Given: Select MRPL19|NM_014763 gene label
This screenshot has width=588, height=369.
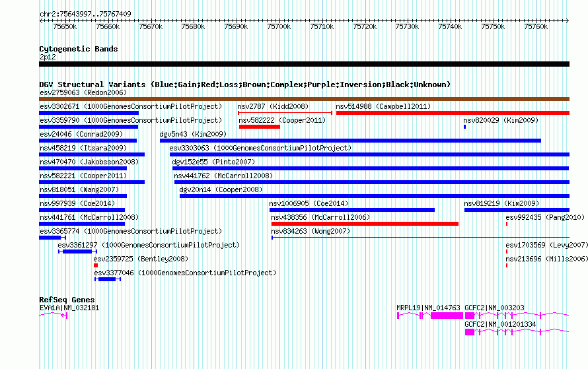Looking at the screenshot, I should click(428, 308).
